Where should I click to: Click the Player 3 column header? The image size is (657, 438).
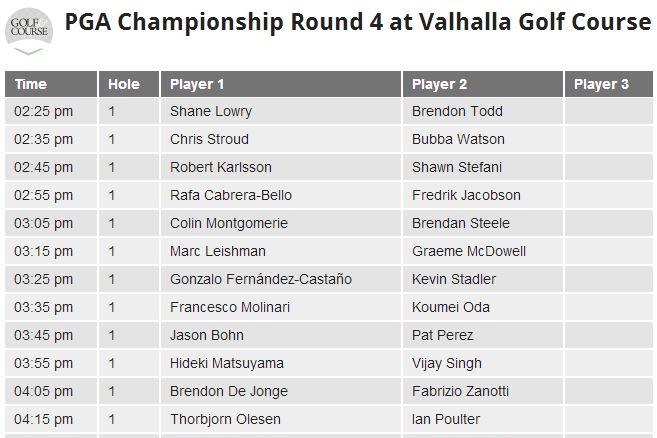pos(601,85)
